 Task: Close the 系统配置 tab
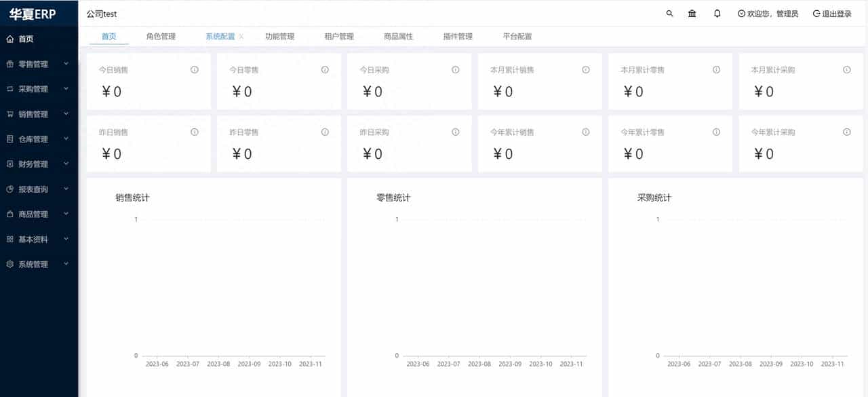[x=241, y=37]
